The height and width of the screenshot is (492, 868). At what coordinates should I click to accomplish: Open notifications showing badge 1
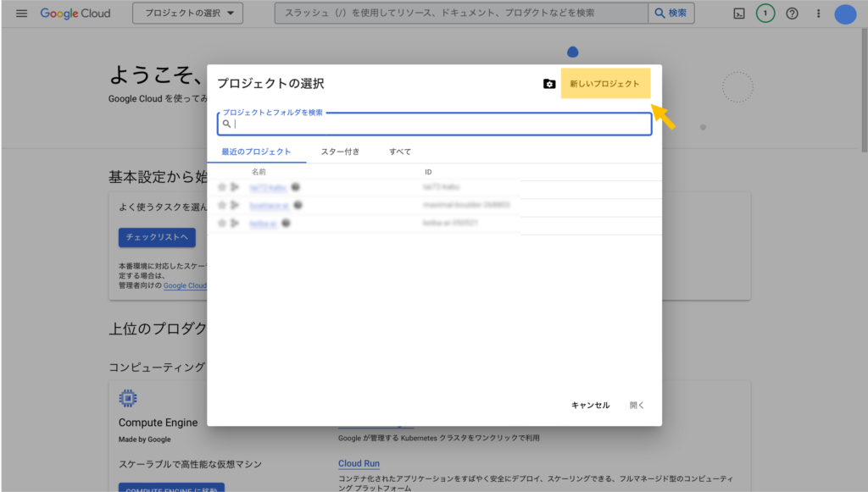(x=765, y=14)
